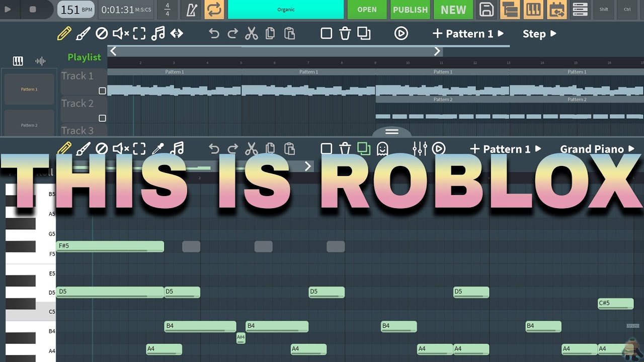
Task: Choose the selection marquee tool in Playlist toolbar
Action: click(139, 34)
